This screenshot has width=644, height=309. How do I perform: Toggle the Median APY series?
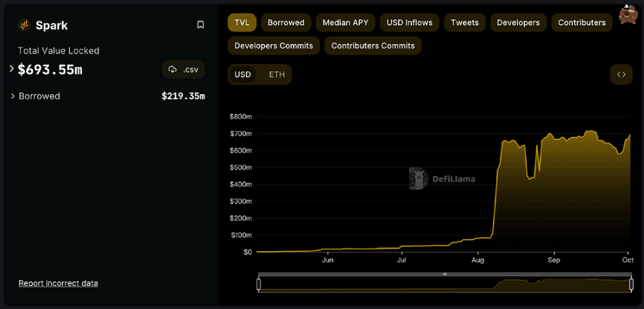point(346,22)
